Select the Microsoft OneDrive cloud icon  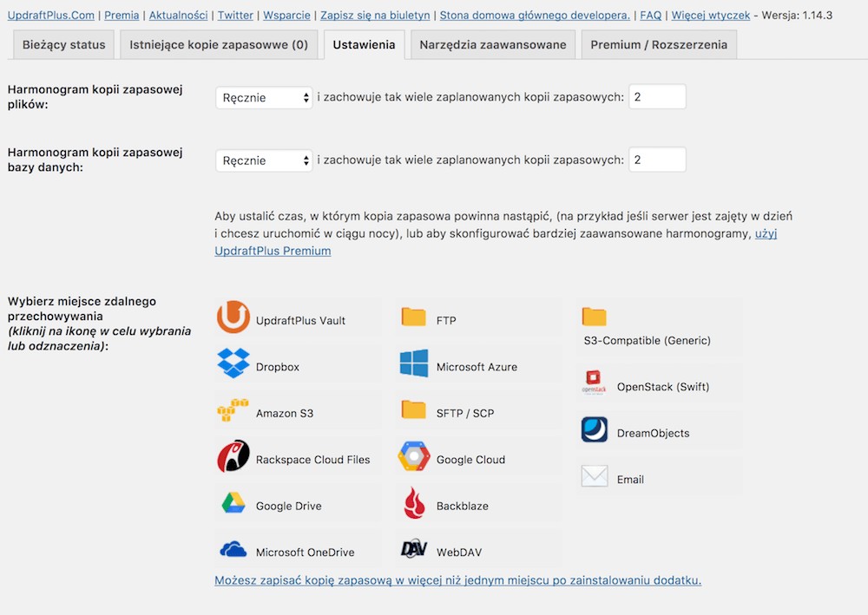pyautogui.click(x=233, y=549)
